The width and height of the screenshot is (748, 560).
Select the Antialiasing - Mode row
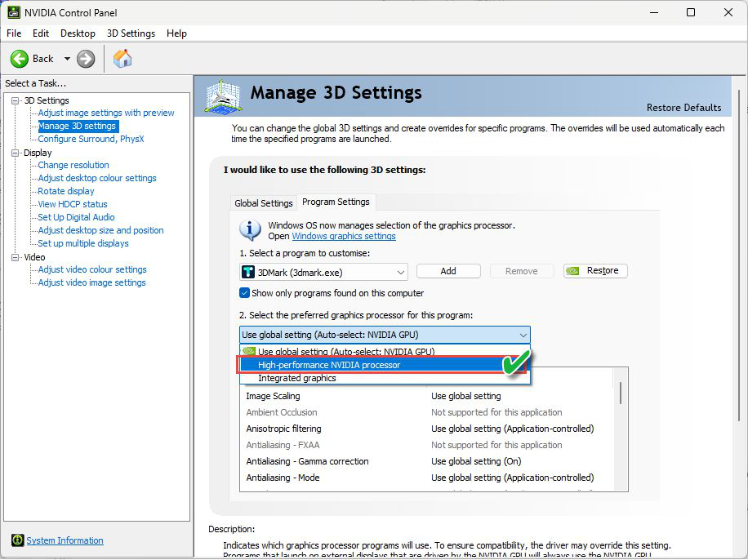coord(426,478)
